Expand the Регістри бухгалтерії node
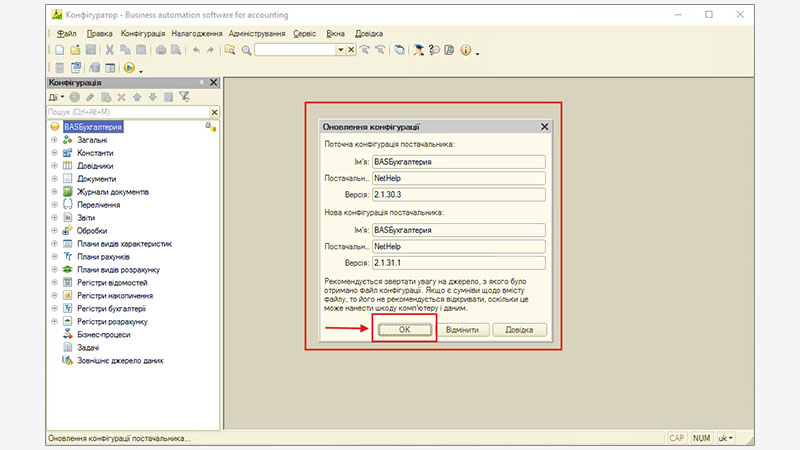 (55, 309)
